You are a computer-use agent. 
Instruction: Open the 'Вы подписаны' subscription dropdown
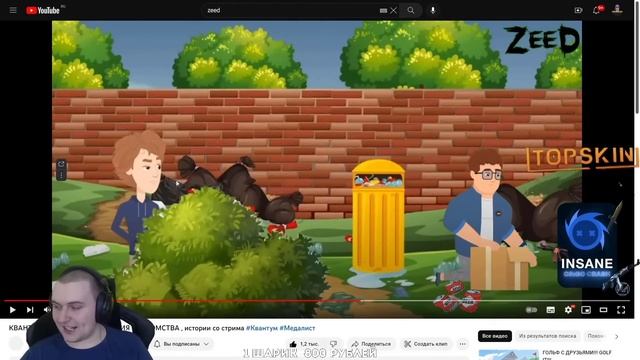tap(182, 344)
